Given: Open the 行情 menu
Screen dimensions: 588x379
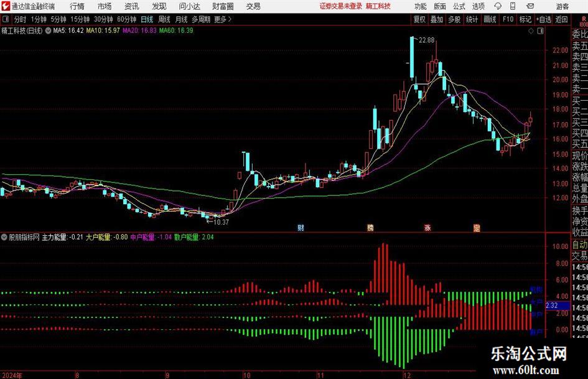Looking at the screenshot, I should point(77,6).
